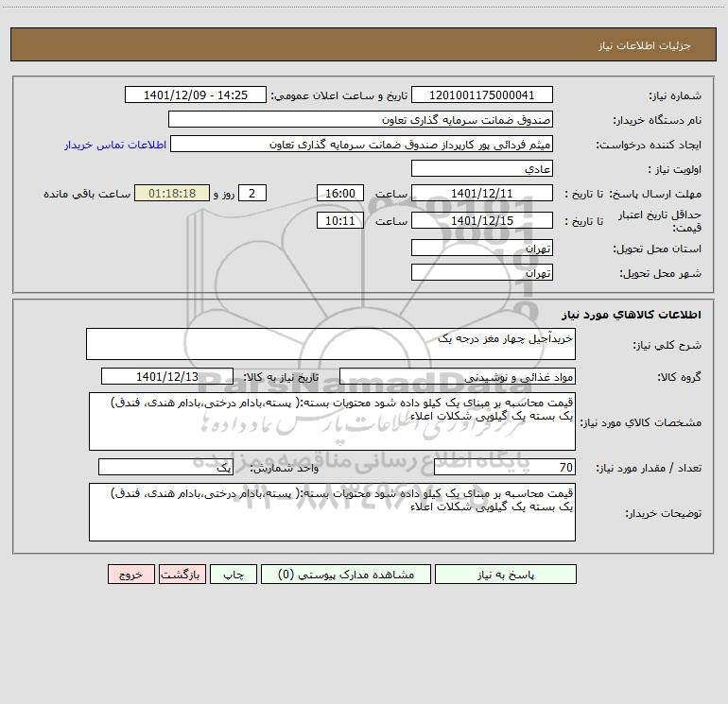This screenshot has width=728, height=704.
Task: Click the countdown timer 01:18:18
Action: (x=172, y=193)
